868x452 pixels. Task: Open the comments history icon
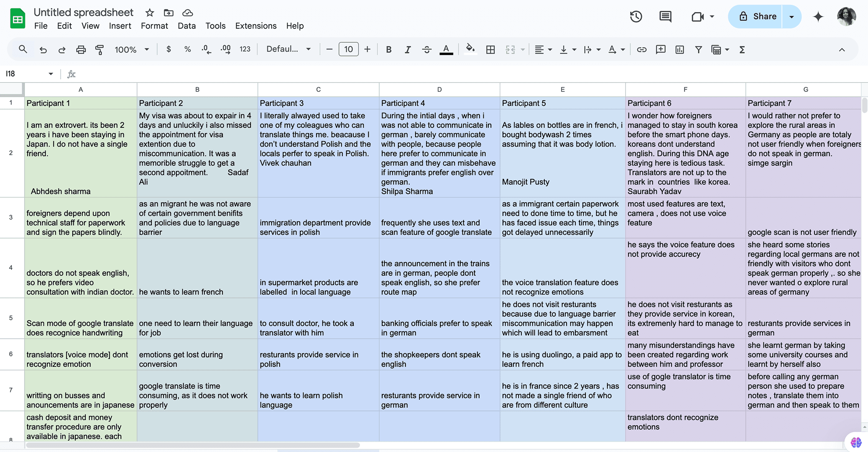[x=665, y=17]
